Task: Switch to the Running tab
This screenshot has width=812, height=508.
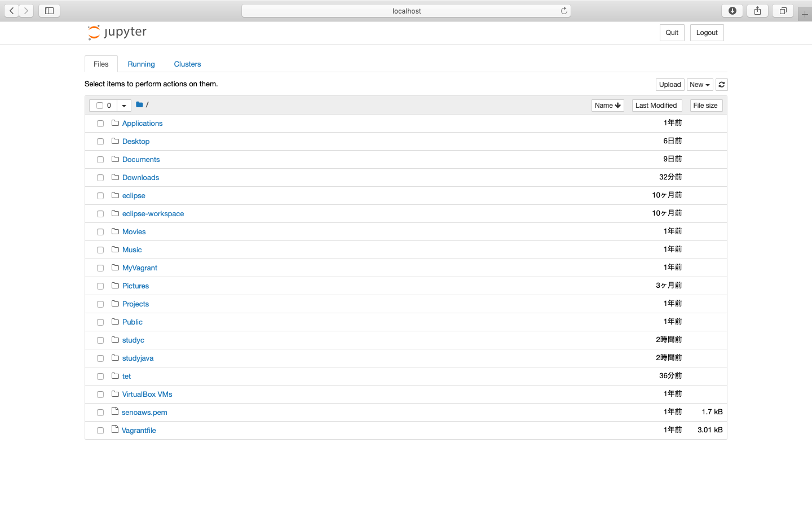Action: click(x=141, y=64)
